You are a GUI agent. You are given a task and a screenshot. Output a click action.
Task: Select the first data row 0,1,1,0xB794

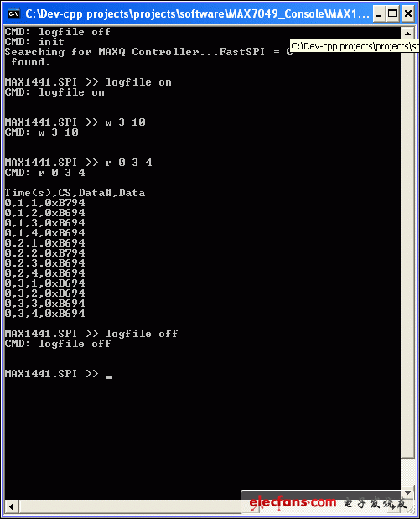click(x=45, y=203)
